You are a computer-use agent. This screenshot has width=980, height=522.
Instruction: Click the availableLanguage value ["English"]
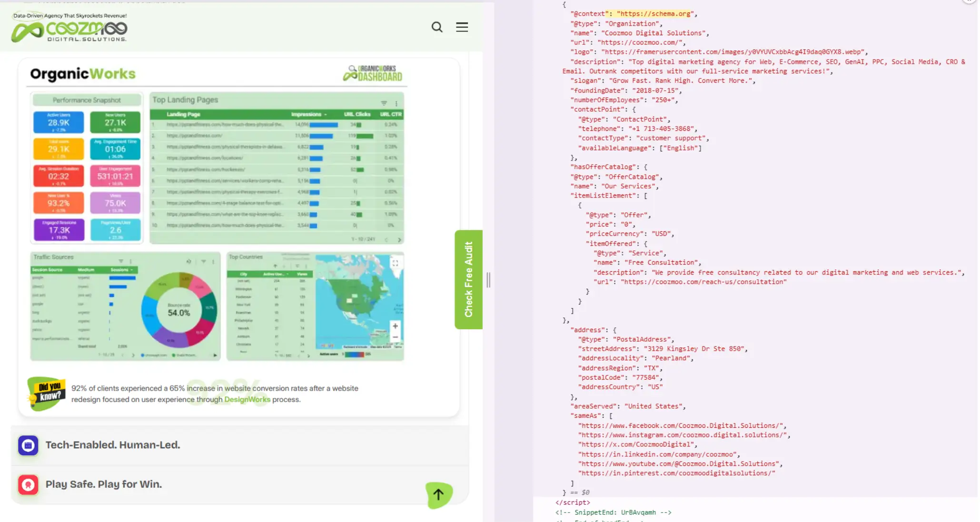click(x=681, y=148)
